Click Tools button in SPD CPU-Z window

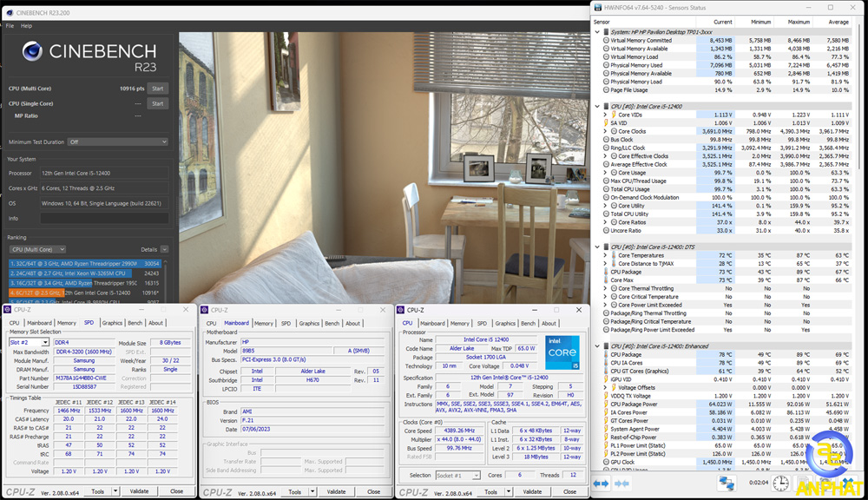point(98,491)
